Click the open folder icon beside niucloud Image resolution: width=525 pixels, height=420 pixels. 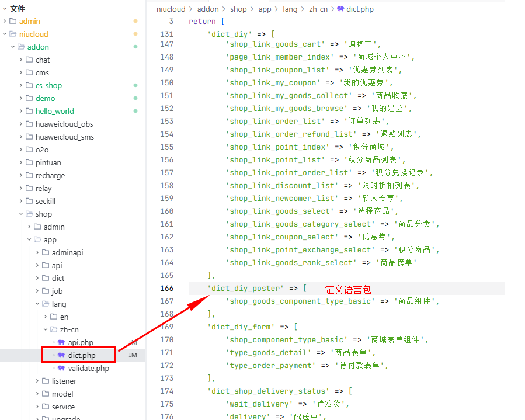coord(13,34)
